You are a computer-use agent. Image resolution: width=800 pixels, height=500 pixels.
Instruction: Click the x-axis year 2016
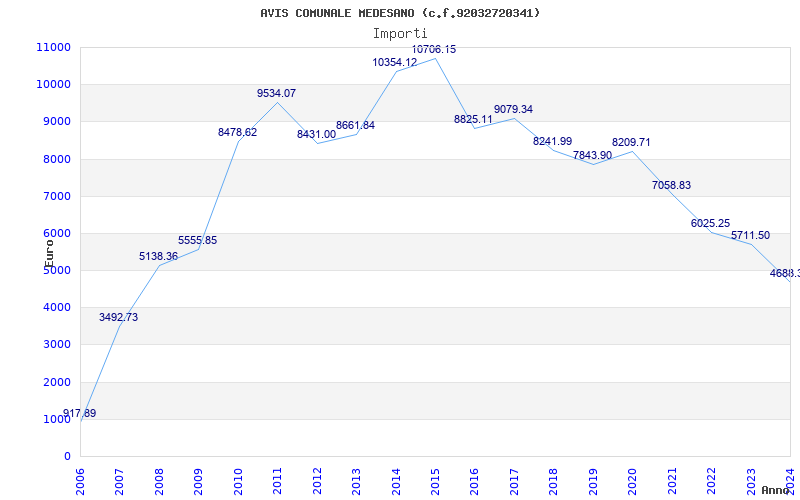point(475,481)
